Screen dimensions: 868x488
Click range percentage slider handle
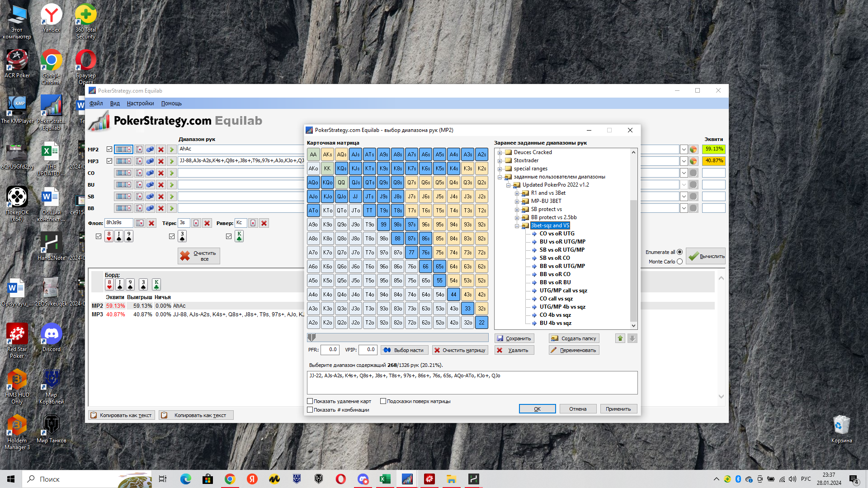(x=311, y=338)
